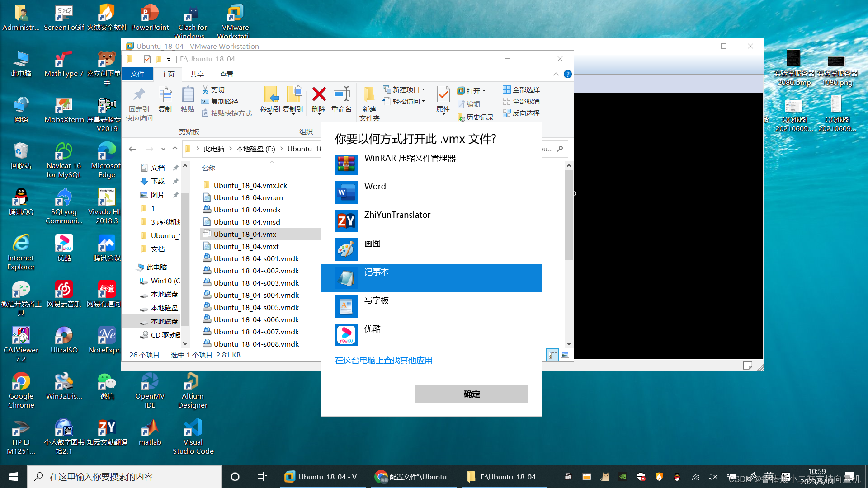Viewport: 868px width, 488px height.
Task: Click Select none (全部取消) in ribbon
Action: [x=521, y=101]
